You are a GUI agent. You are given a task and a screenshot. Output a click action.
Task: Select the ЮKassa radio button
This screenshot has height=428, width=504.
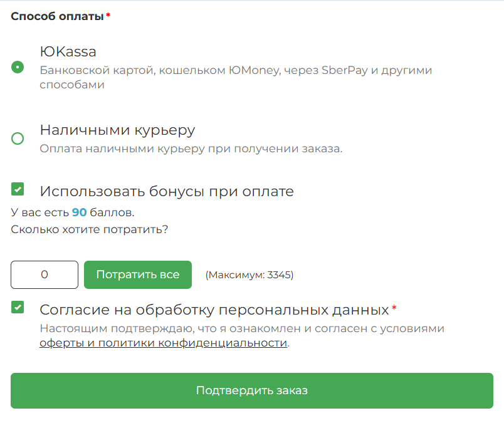[x=18, y=67]
